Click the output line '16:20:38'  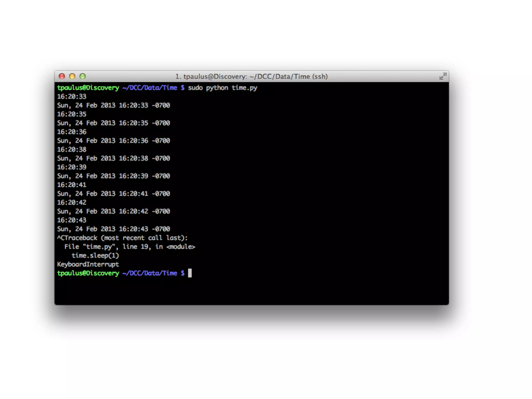coord(72,150)
